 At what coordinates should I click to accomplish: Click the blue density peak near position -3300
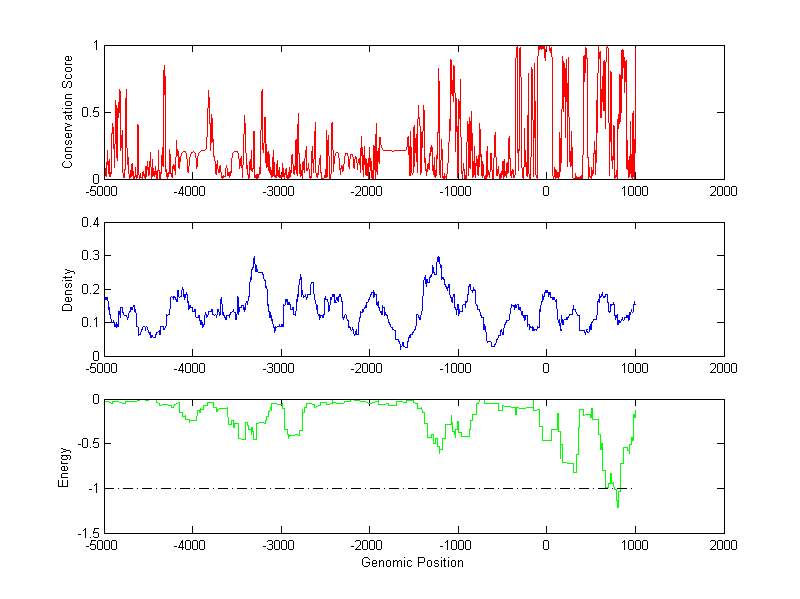(x=254, y=259)
